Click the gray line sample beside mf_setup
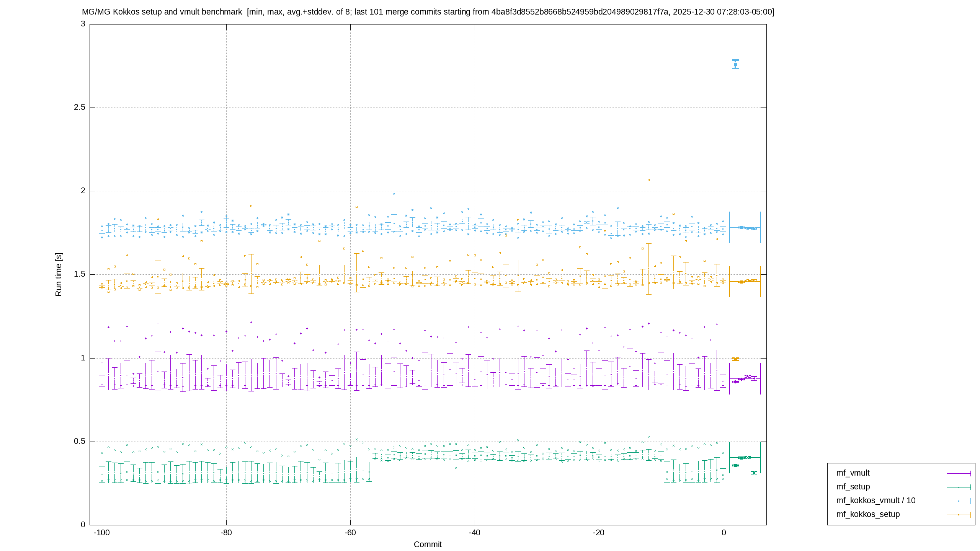Viewport: 980px width, 551px height. [x=959, y=487]
